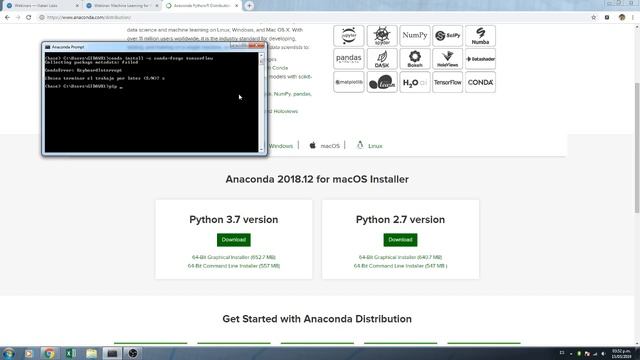This screenshot has height=360, width=640.
Task: Click the pandas logo tile
Action: pyautogui.click(x=349, y=59)
